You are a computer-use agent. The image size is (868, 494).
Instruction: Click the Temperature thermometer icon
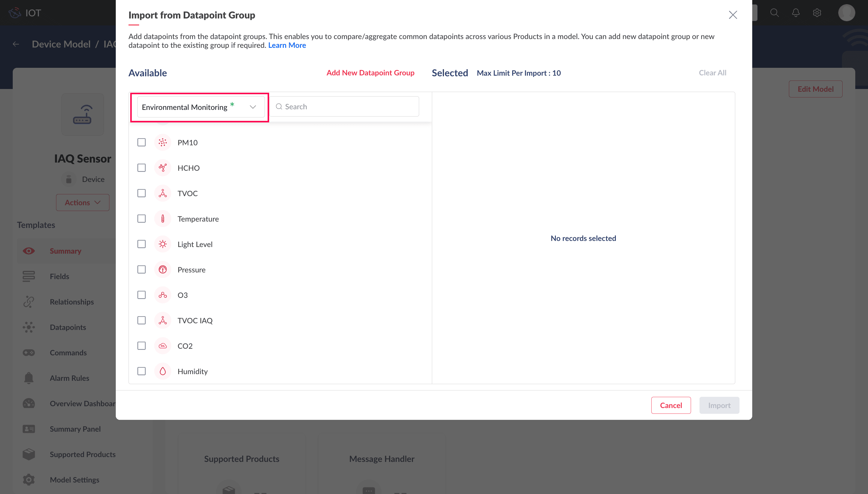163,219
